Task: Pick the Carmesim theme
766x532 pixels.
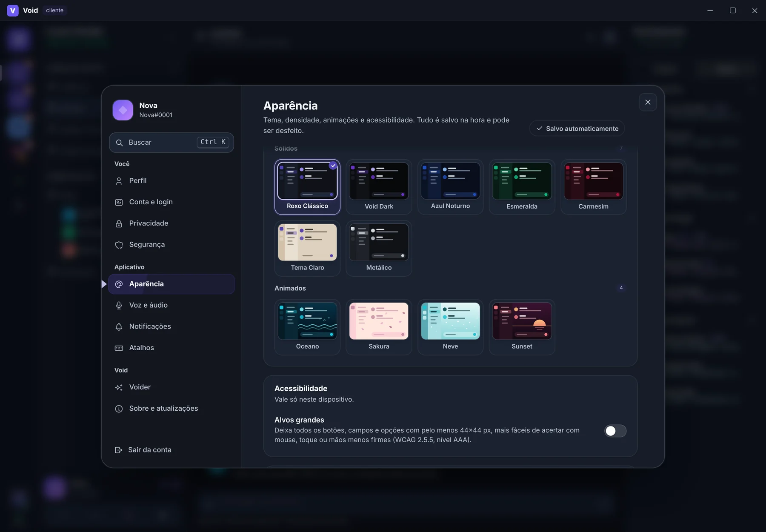Action: coord(593,187)
